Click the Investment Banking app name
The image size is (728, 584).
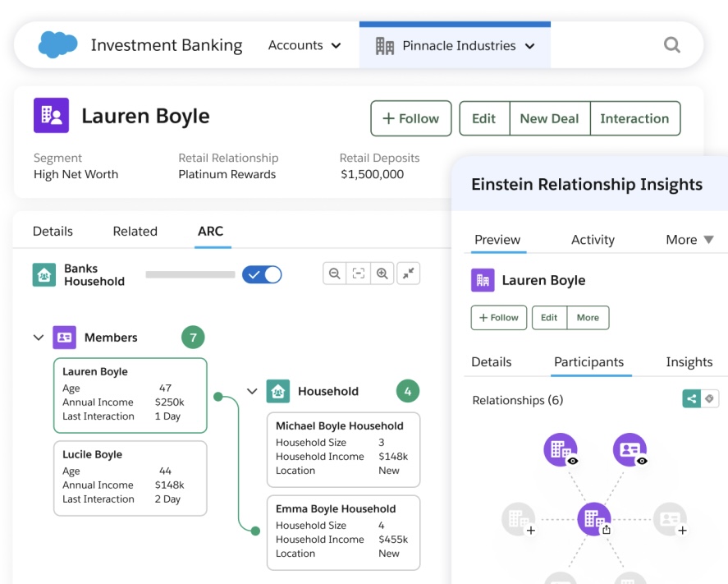tap(167, 45)
